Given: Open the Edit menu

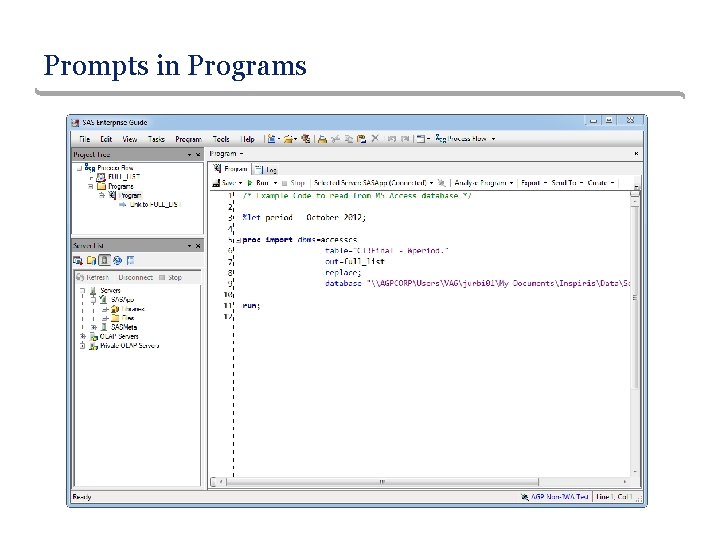Looking at the screenshot, I should point(106,139).
